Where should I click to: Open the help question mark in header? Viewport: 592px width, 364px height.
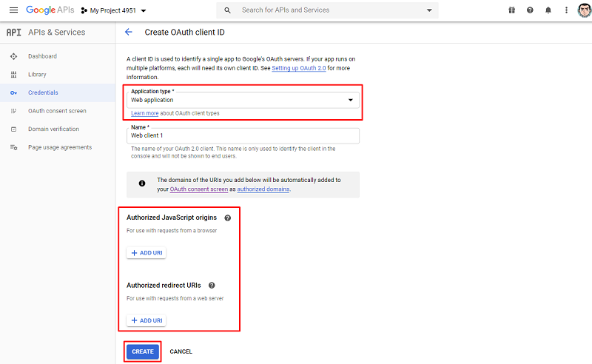click(x=530, y=10)
